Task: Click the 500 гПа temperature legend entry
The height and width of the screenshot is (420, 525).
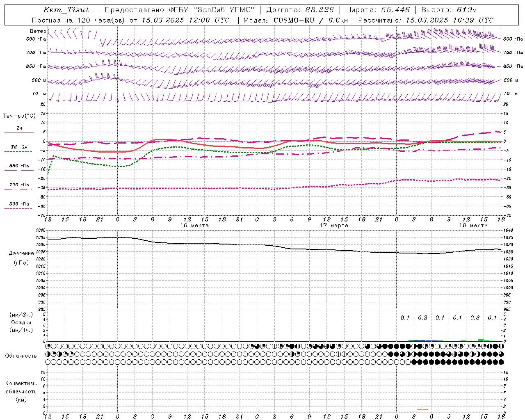Action: (19, 203)
